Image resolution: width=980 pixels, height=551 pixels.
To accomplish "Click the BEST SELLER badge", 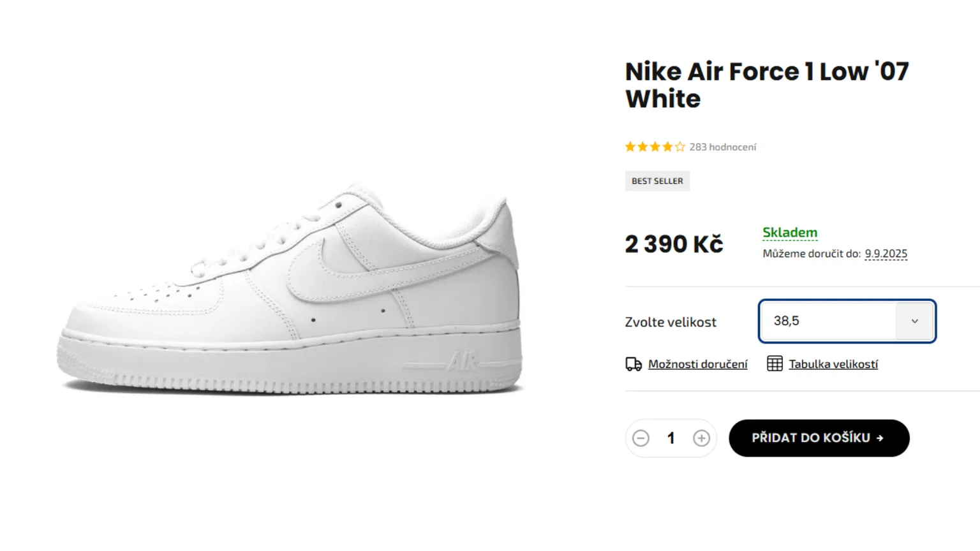I will coord(657,181).
